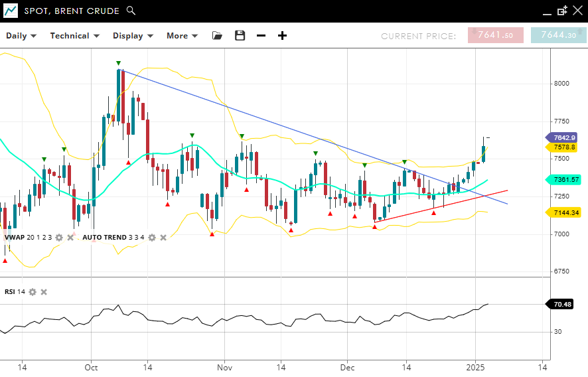
Task: Pop out chart into new window
Action: click(562, 11)
